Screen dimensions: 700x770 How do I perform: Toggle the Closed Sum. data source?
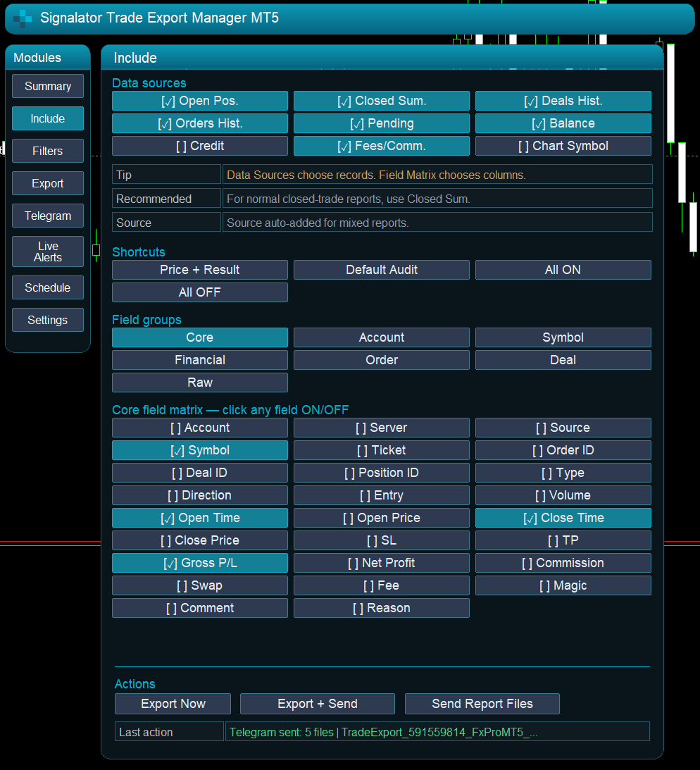tap(382, 101)
